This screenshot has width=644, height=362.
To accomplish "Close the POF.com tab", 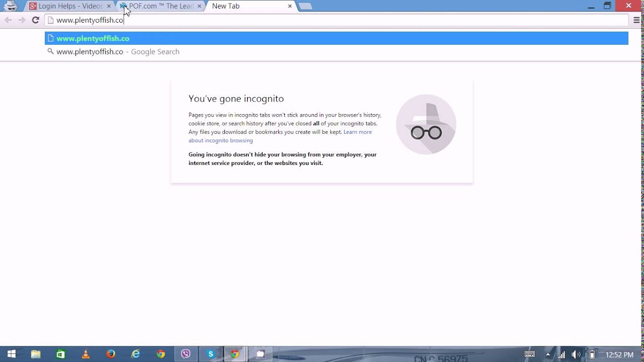I will tap(199, 6).
